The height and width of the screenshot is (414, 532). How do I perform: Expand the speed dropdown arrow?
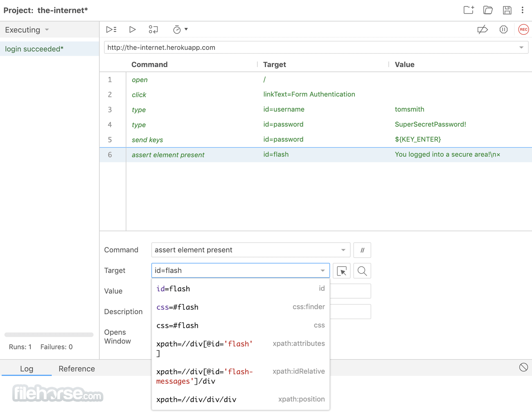[186, 29]
